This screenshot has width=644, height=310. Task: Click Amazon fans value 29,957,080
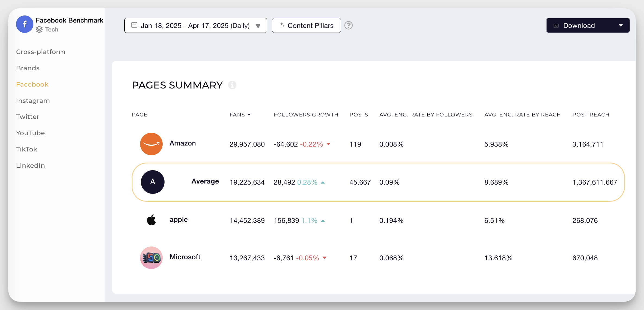click(247, 144)
